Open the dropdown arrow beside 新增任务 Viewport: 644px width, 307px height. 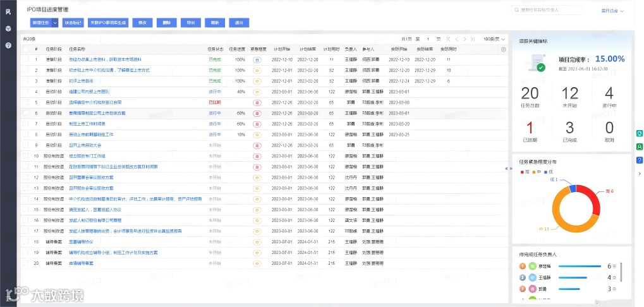55,23
